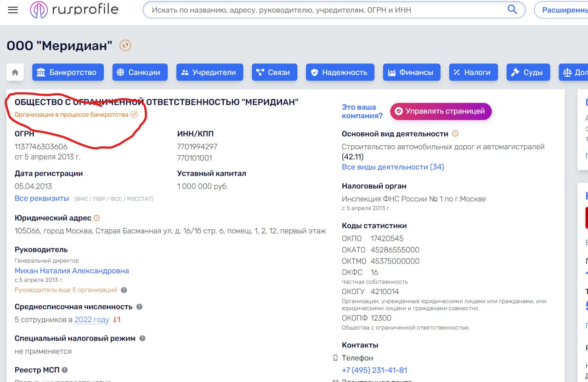588x382 pixels.
Task: Switch to the Санкции tab
Action: (140, 72)
